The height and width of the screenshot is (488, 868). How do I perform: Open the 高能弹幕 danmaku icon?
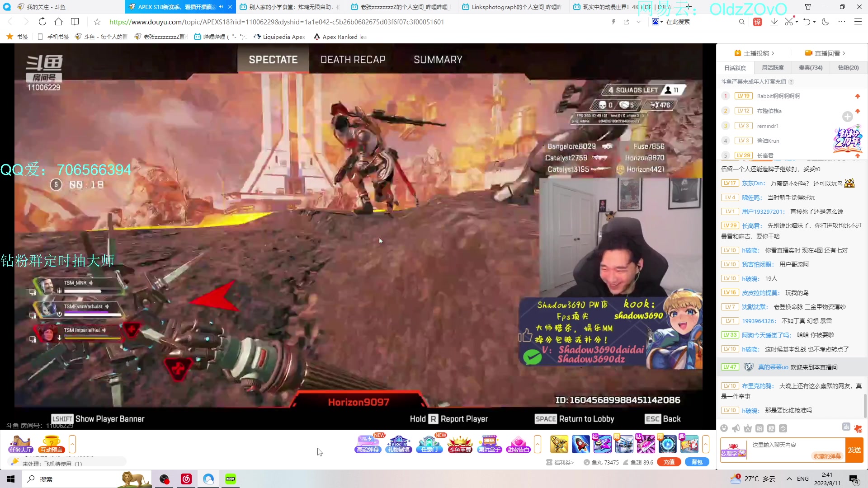click(368, 444)
